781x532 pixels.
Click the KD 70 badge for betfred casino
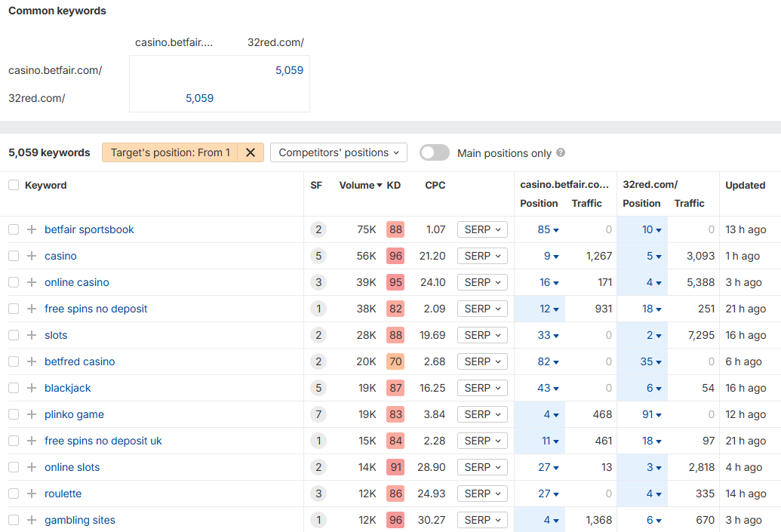click(x=395, y=361)
